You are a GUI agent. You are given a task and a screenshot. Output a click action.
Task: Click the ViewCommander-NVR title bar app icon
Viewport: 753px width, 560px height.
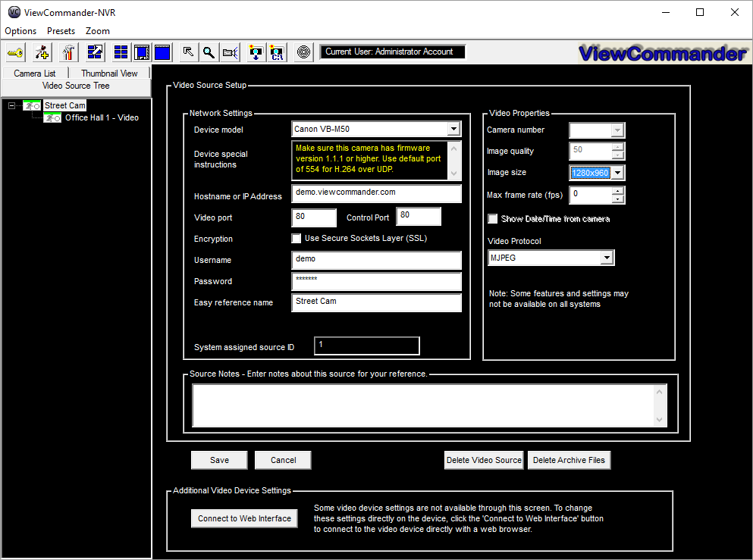coord(14,12)
